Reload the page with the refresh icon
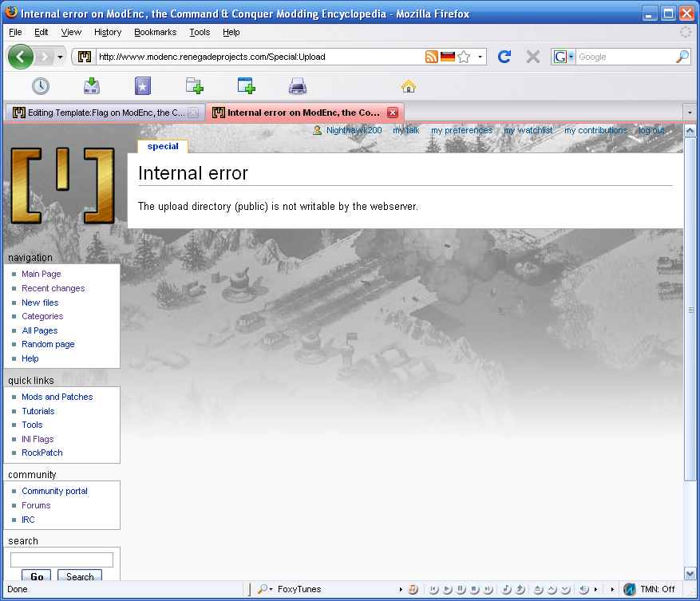Screen dimensions: 700x601 coord(504,57)
